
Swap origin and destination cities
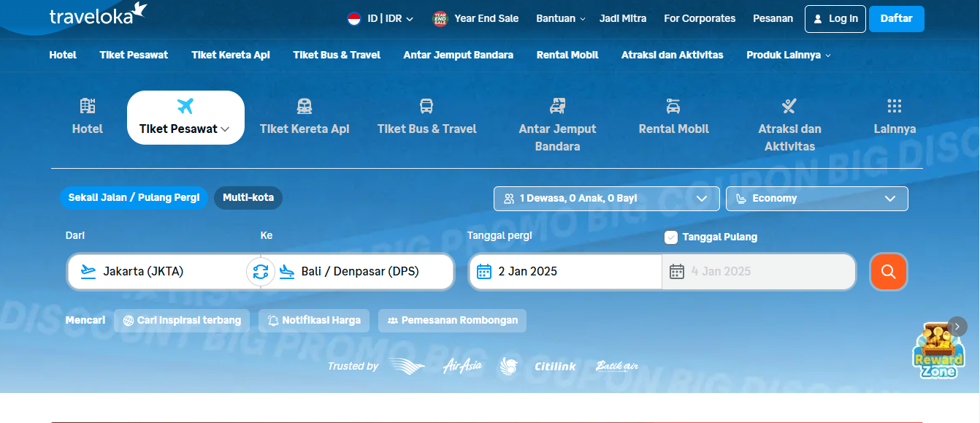(261, 272)
